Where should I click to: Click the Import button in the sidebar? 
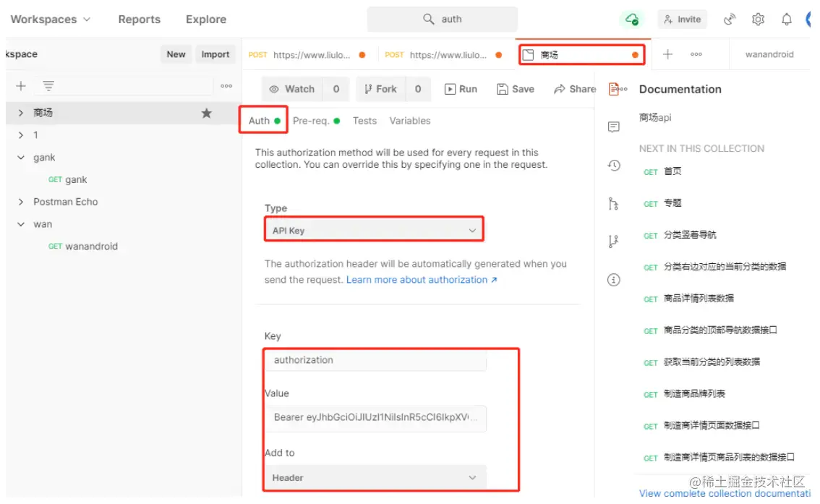point(215,54)
